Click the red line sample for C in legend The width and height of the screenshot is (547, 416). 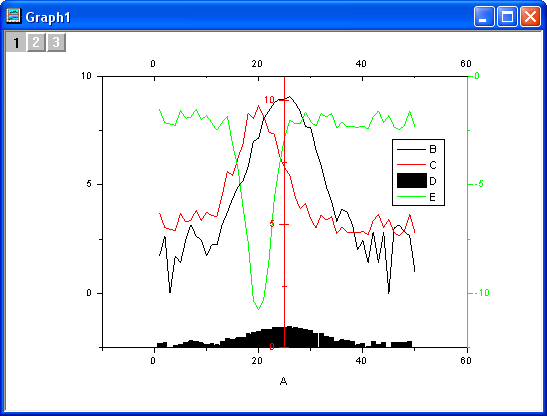click(411, 164)
